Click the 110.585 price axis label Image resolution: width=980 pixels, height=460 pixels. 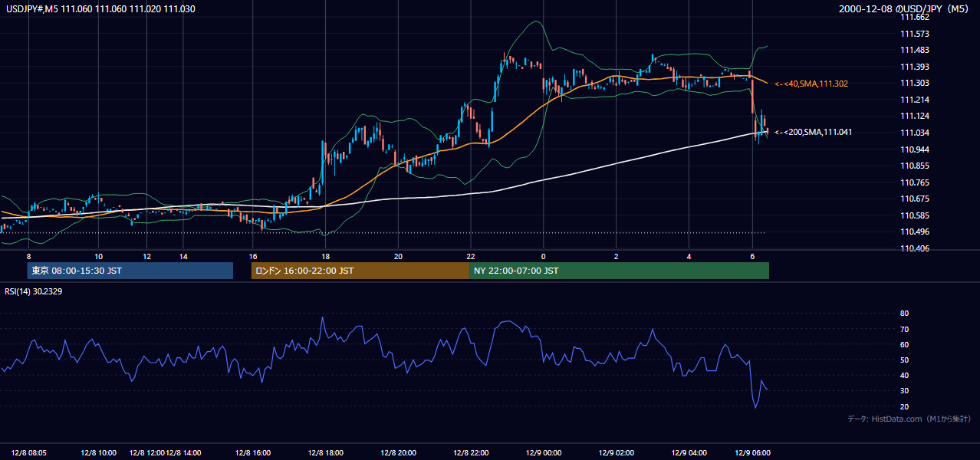coord(915,215)
